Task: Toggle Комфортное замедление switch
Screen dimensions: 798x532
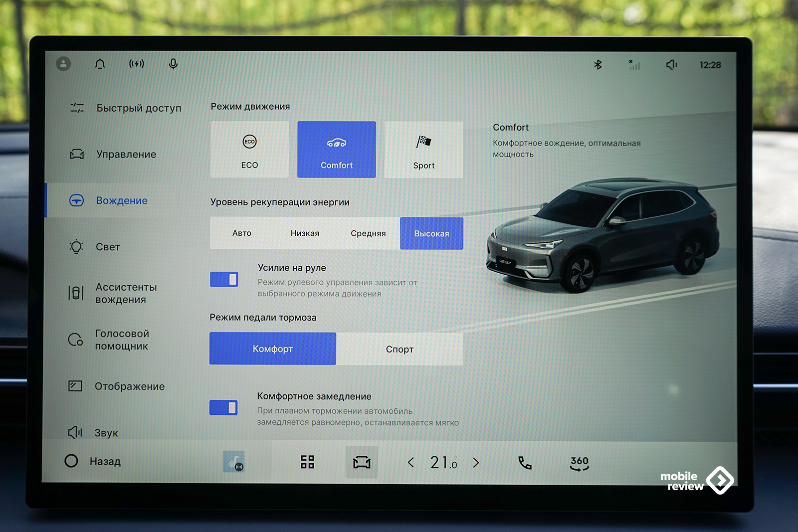Action: click(223, 407)
